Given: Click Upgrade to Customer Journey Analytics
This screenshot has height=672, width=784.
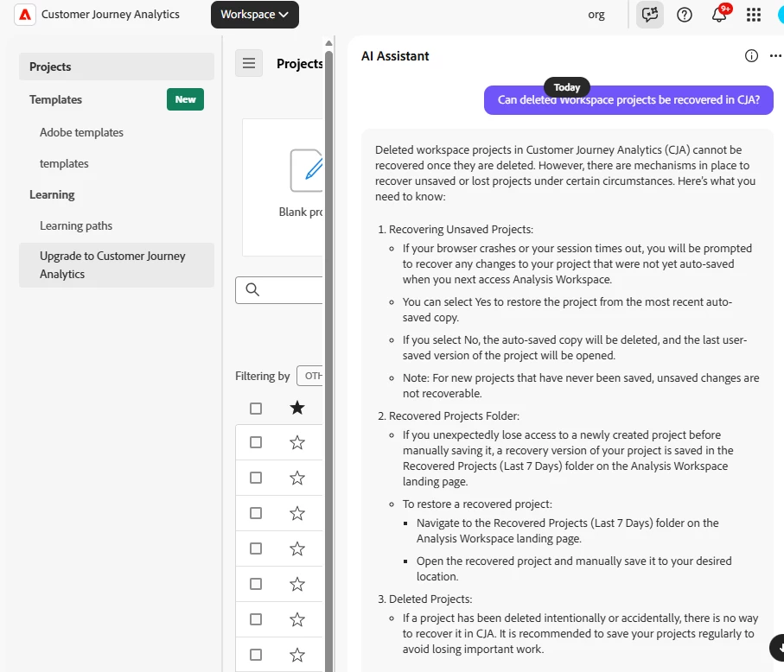Looking at the screenshot, I should coord(117,265).
